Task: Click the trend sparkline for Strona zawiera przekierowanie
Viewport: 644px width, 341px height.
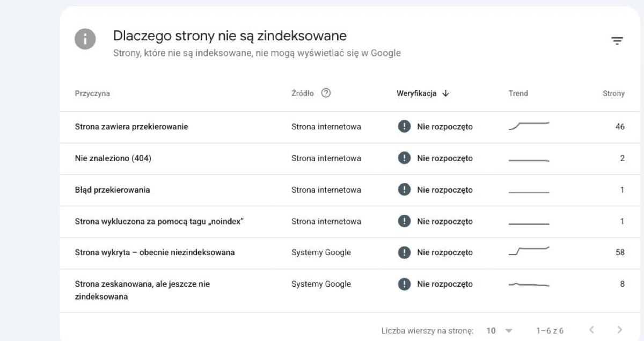Action: coord(529,126)
